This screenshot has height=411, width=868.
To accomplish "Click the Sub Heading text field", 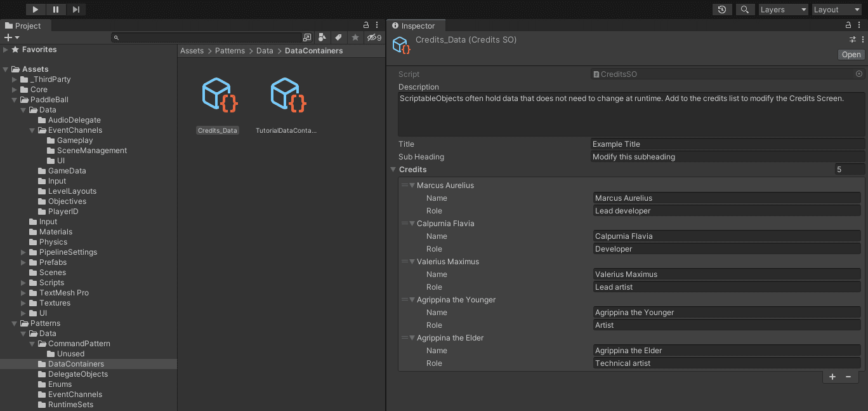I will coord(727,157).
